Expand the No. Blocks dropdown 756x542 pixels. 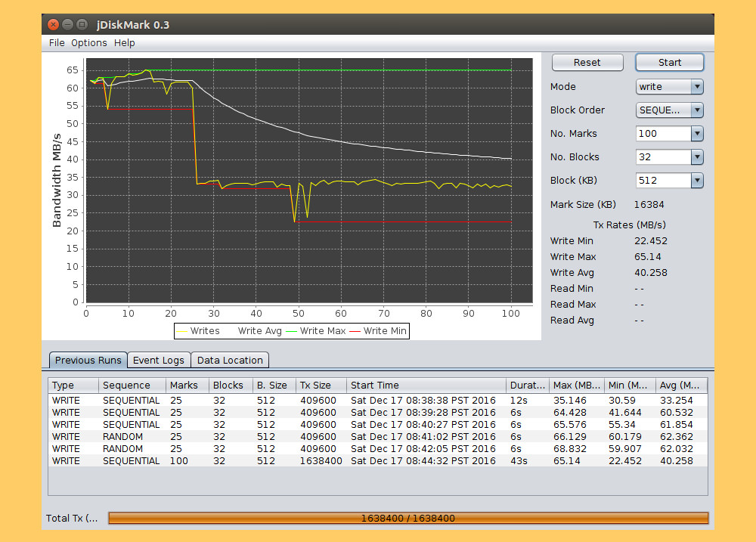669,157
